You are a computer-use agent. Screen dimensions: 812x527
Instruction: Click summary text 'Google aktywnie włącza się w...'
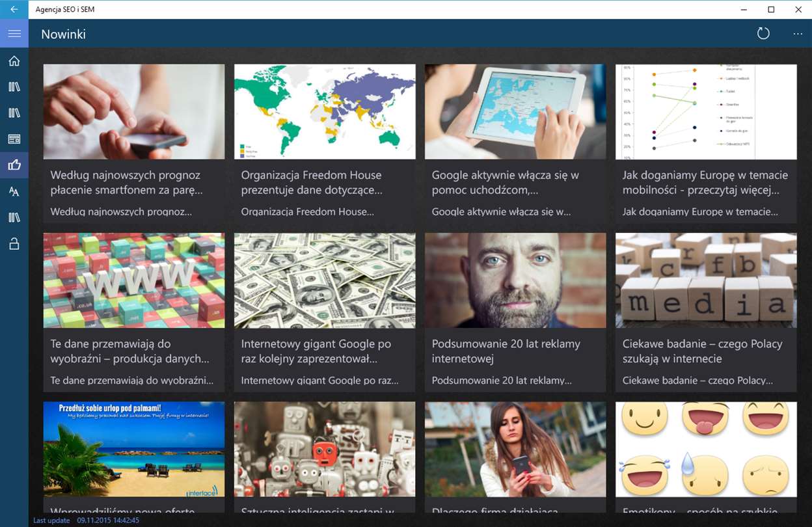501,211
